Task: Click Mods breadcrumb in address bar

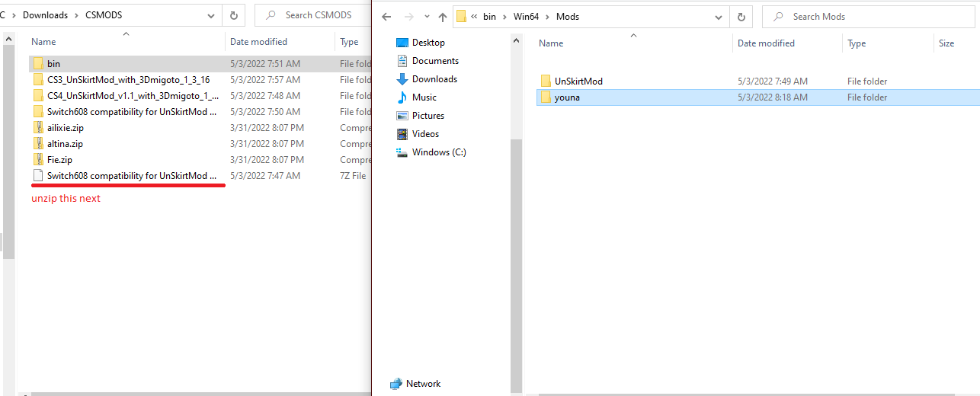Action: (568, 17)
